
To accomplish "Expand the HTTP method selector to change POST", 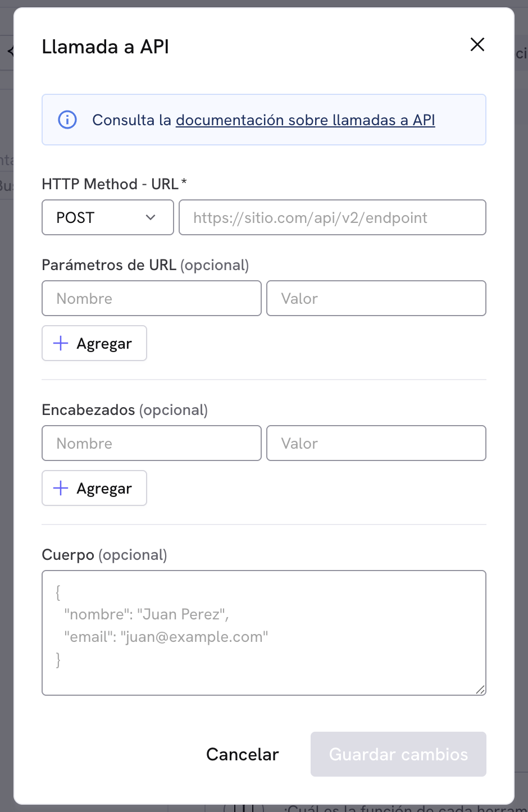I will pos(107,217).
